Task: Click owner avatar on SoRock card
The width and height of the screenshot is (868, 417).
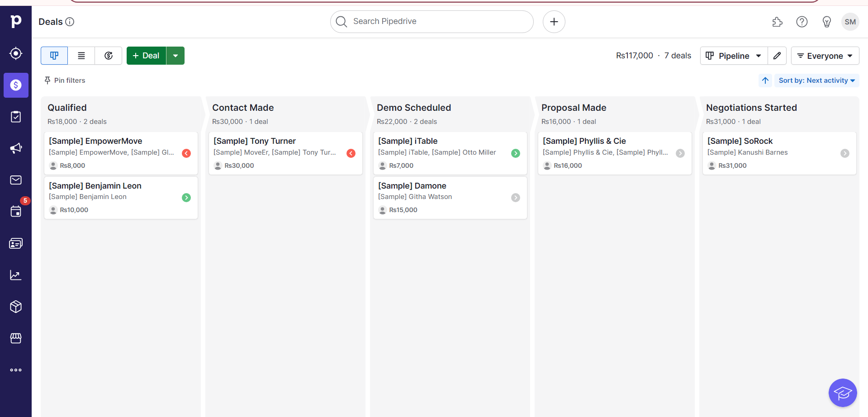Action: point(712,166)
